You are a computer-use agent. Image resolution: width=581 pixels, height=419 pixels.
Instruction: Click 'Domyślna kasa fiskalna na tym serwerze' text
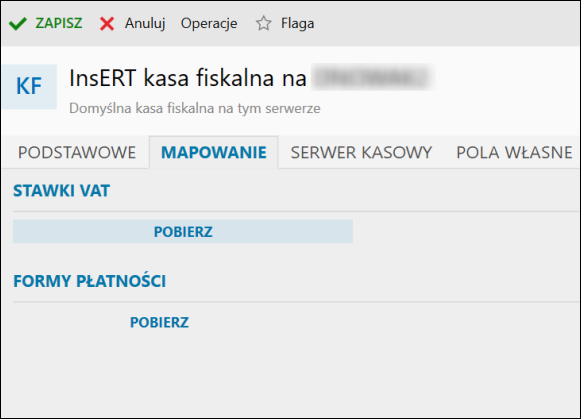(x=195, y=108)
